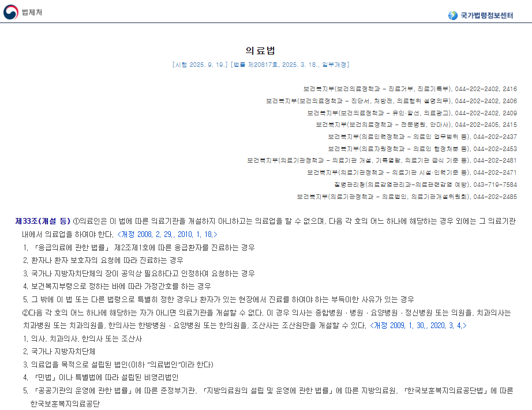Image resolution: width=532 pixels, height=410 pixels.
Task: Click the 전문병원, 안마사 contact line
Action: [x=416, y=125]
